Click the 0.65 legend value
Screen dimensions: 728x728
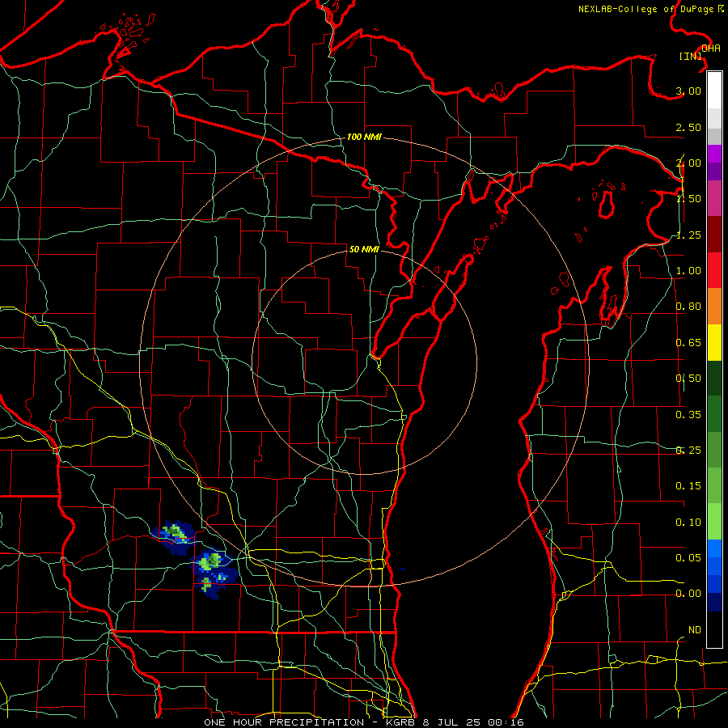(x=688, y=343)
